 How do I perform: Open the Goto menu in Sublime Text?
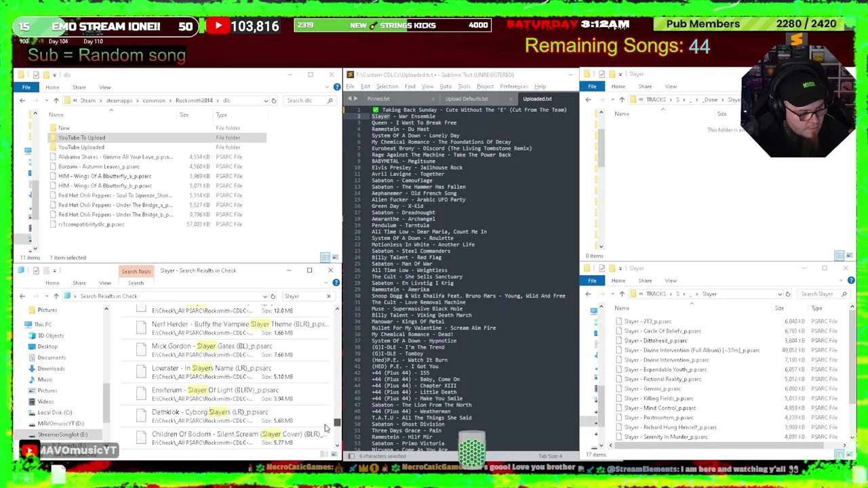click(446, 86)
